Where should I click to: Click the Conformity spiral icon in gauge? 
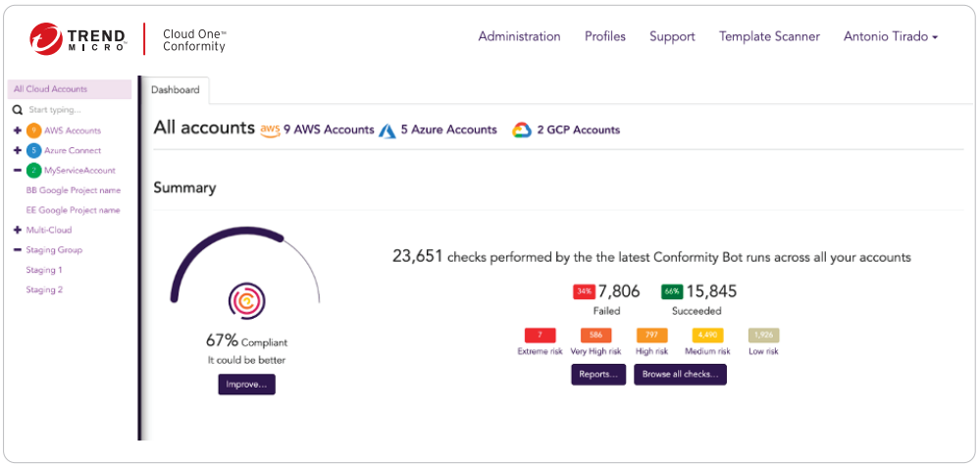click(x=245, y=300)
